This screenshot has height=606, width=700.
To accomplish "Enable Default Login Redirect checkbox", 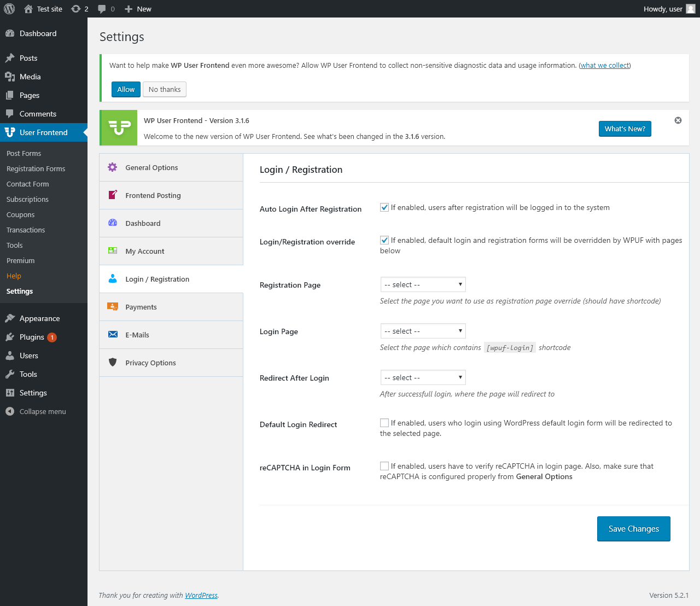I will [x=384, y=423].
